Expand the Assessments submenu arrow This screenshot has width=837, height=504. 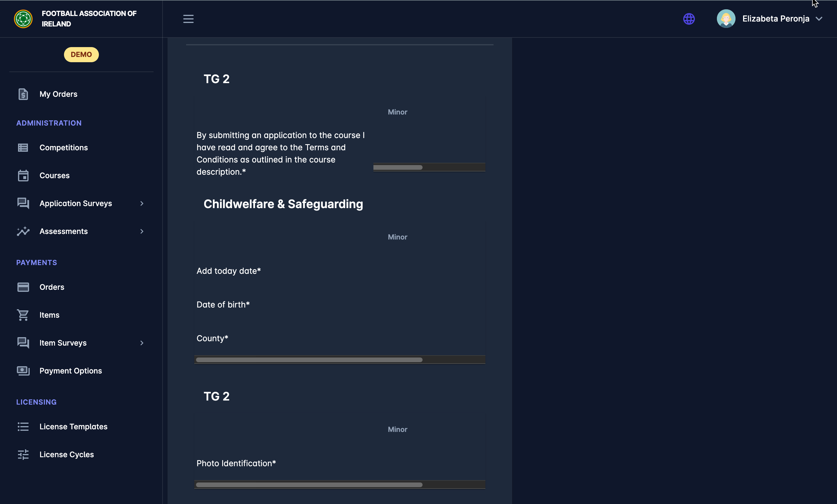click(x=142, y=231)
